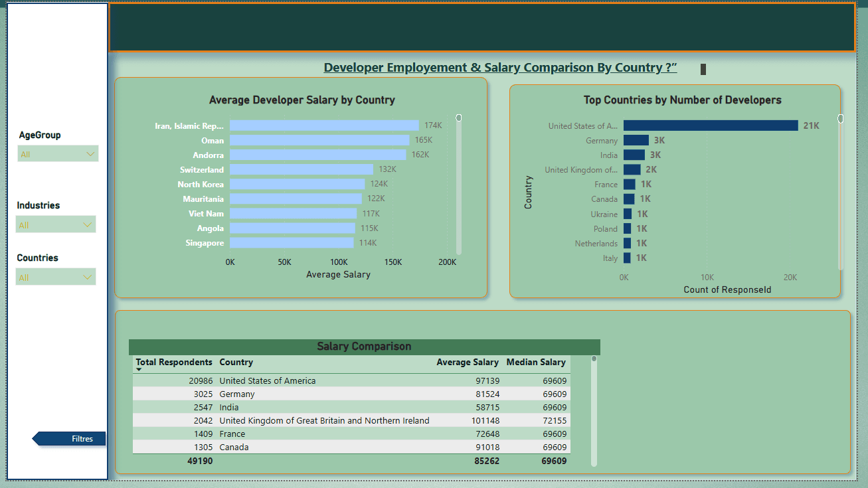Select the Andorra 162K salary bar

tap(317, 155)
